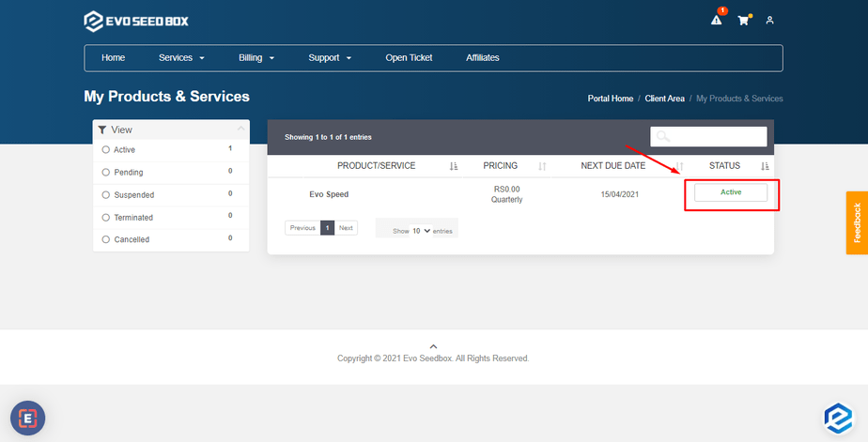This screenshot has width=868, height=442.
Task: Click the back-to-top chevron in footer
Action: (433, 347)
